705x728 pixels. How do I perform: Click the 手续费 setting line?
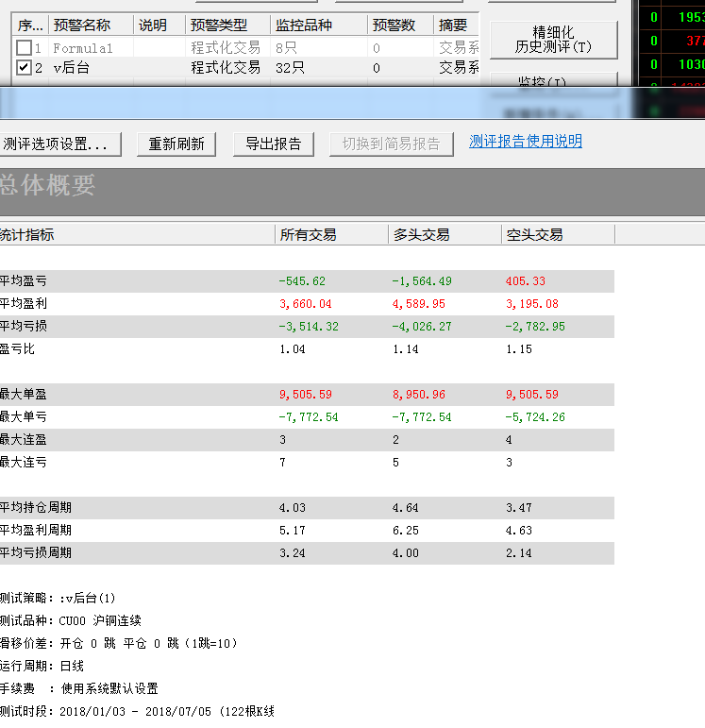tap(79, 688)
